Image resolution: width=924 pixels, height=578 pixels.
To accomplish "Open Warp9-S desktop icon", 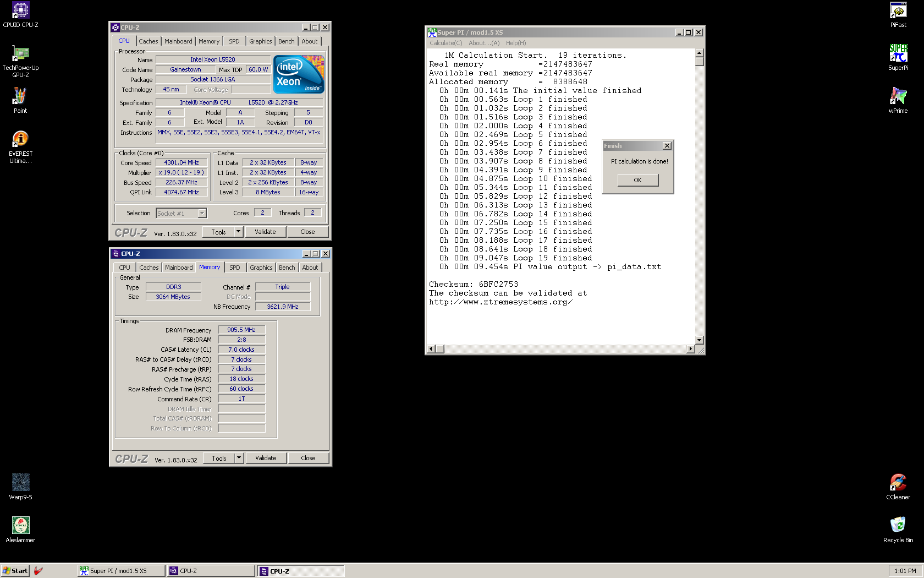I will [x=20, y=487].
